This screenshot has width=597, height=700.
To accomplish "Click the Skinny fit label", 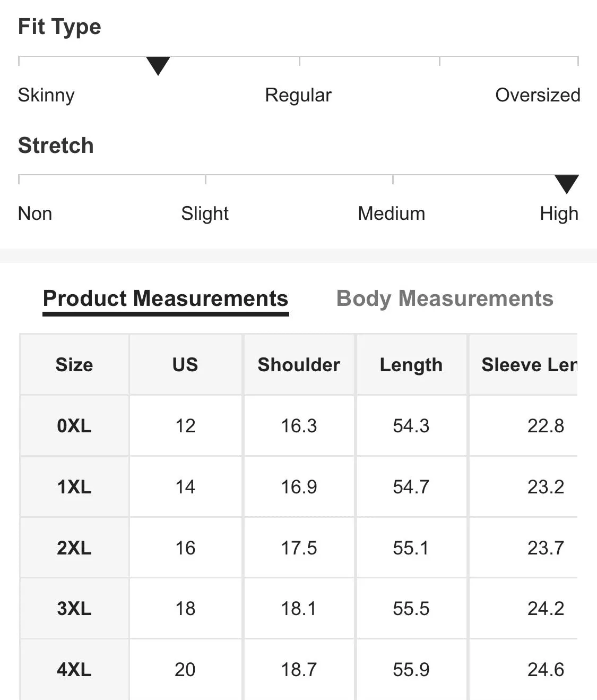I will (x=46, y=96).
